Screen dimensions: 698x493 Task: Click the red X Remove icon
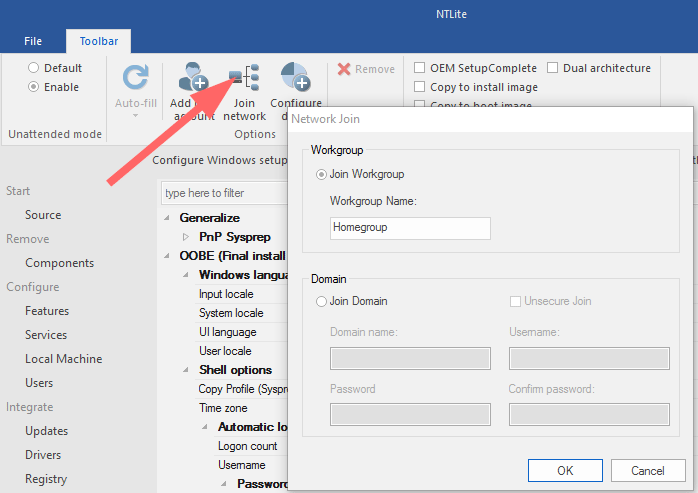(344, 69)
